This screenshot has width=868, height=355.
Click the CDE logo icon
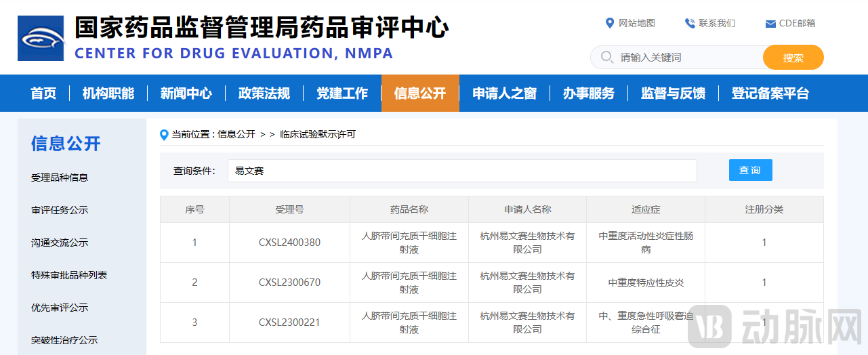pyautogui.click(x=41, y=38)
